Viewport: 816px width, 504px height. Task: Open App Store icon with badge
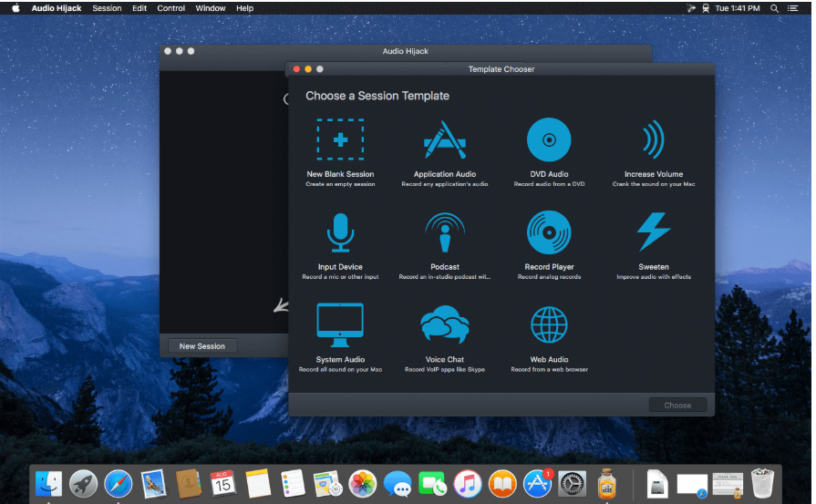pos(538,483)
